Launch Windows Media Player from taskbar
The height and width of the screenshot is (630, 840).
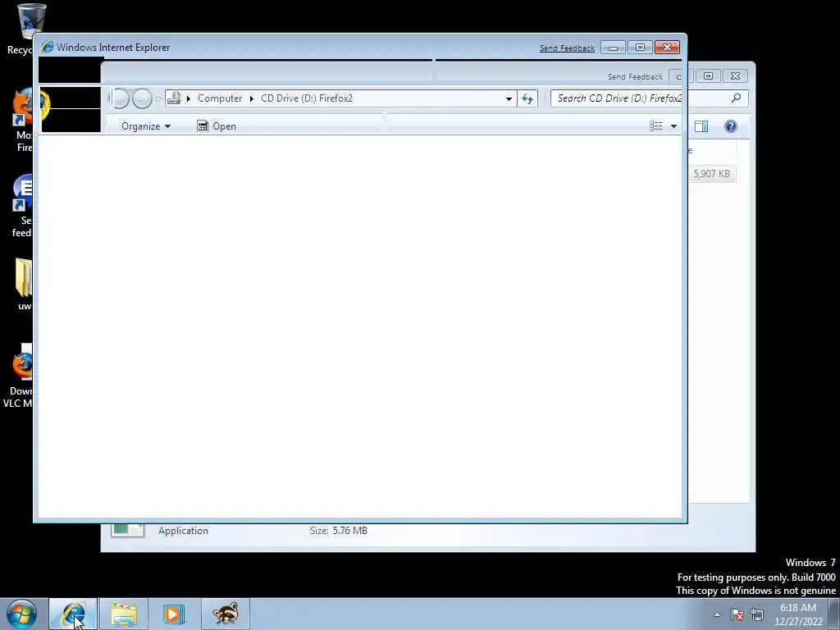174,614
